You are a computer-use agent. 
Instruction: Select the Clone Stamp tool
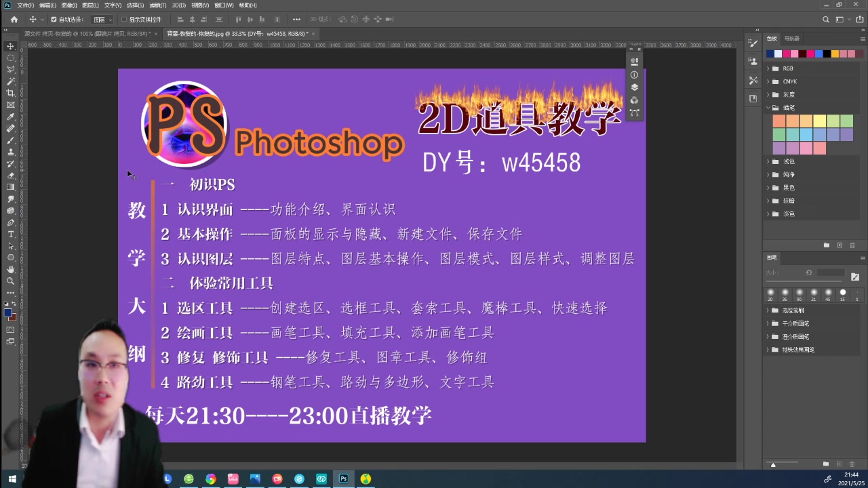11,152
